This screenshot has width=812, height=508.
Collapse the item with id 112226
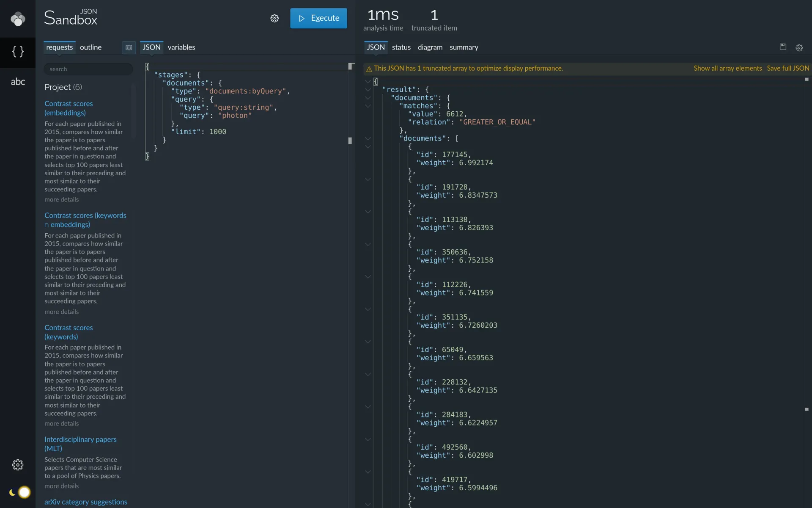point(368,277)
